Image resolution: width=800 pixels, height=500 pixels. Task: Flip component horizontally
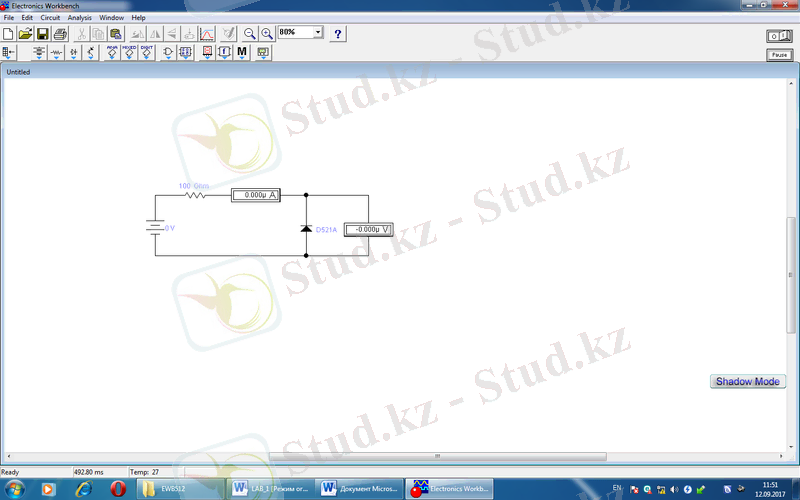click(x=155, y=34)
